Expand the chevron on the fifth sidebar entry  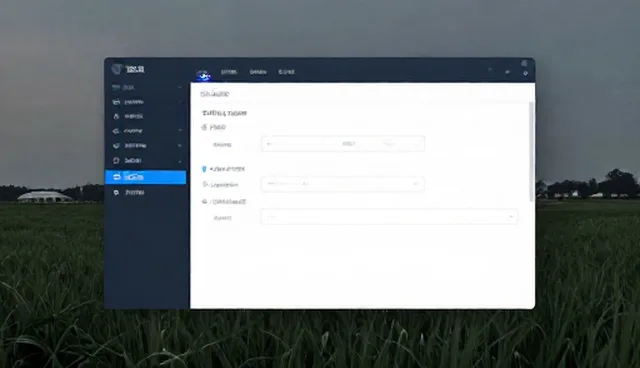click(x=180, y=146)
